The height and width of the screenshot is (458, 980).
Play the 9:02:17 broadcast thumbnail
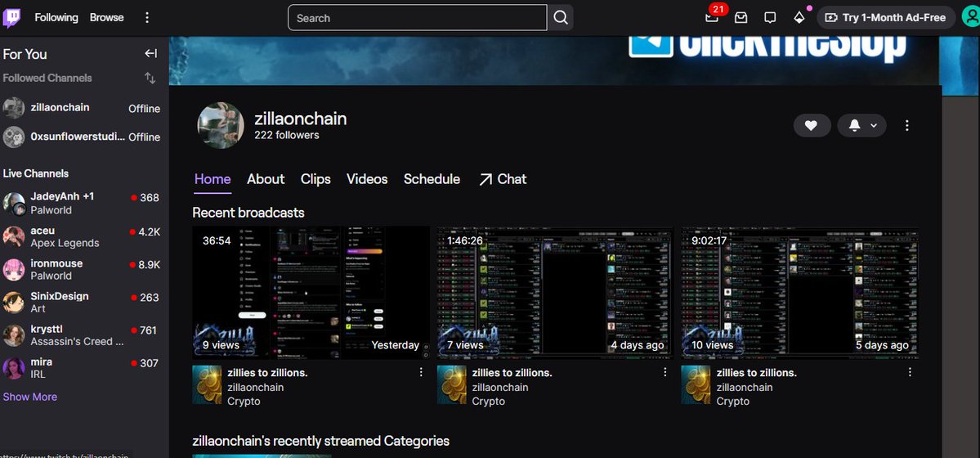(x=799, y=292)
